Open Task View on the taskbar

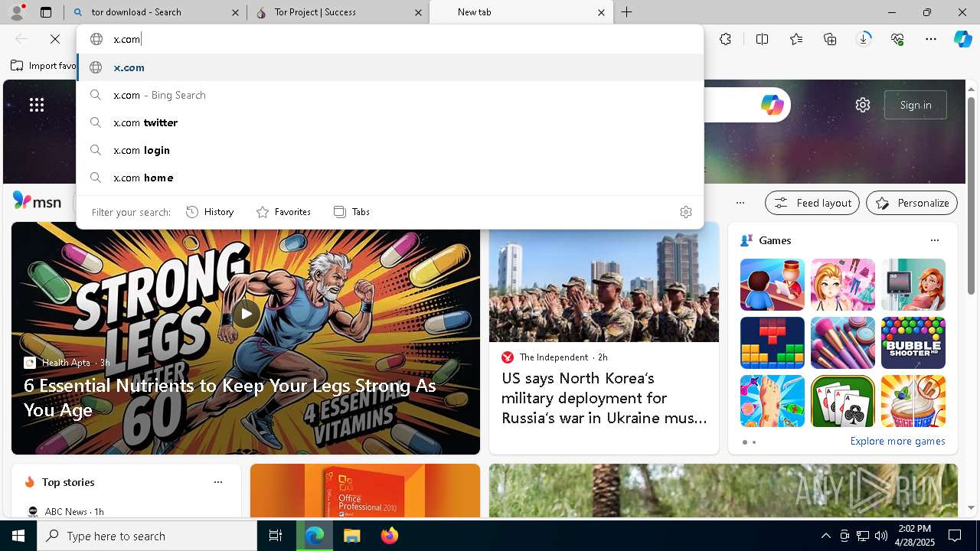276,536
